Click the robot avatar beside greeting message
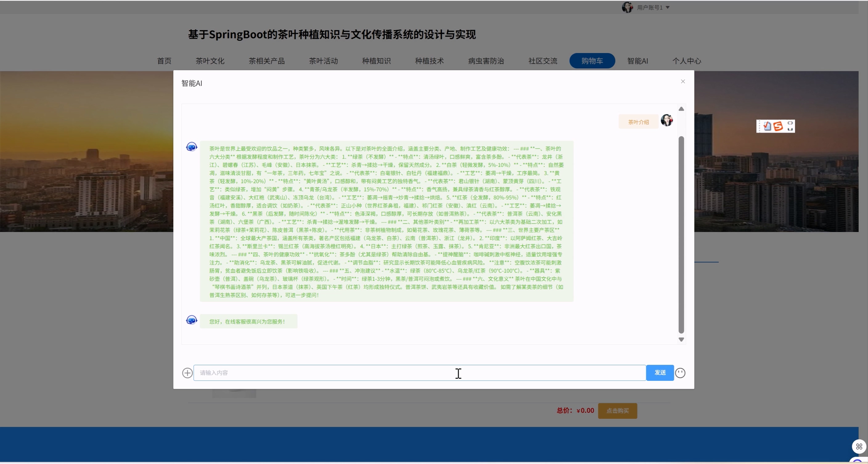 [191, 320]
